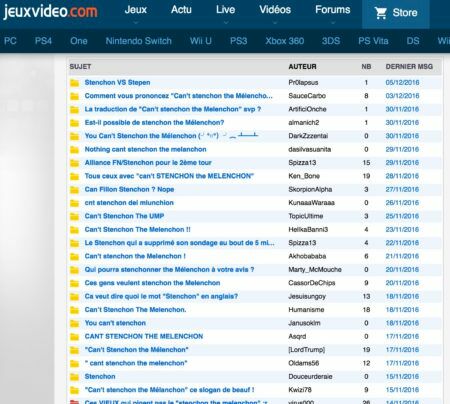Expand the Vidéos dropdown menu

click(275, 10)
